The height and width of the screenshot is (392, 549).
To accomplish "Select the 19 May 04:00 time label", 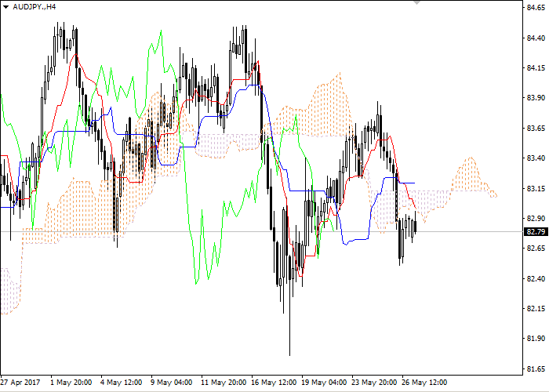I will (324, 383).
